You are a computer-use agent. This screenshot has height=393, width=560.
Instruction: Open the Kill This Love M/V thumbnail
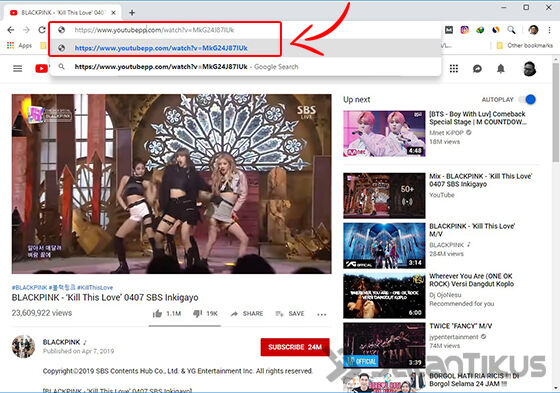[x=384, y=246]
